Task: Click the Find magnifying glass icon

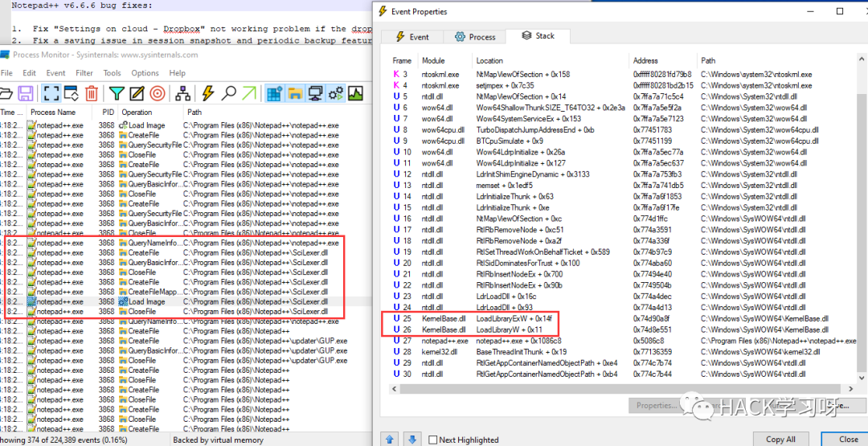Action: pos(228,93)
